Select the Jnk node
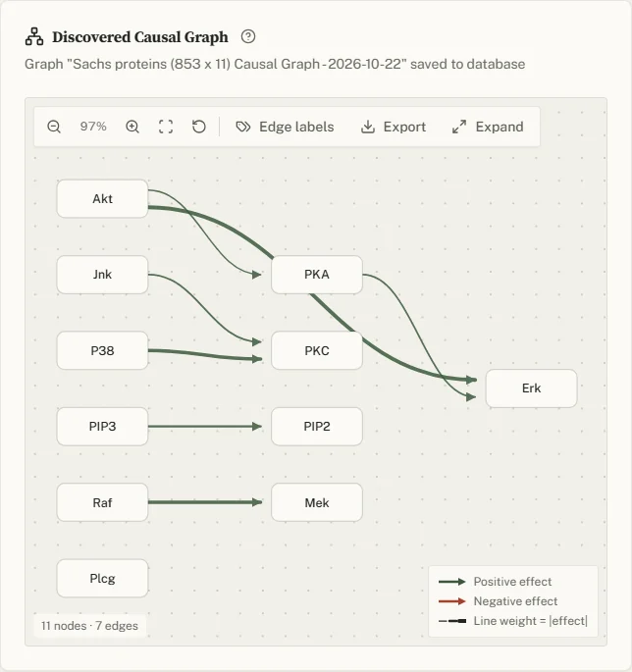The height and width of the screenshot is (672, 632). 102,275
